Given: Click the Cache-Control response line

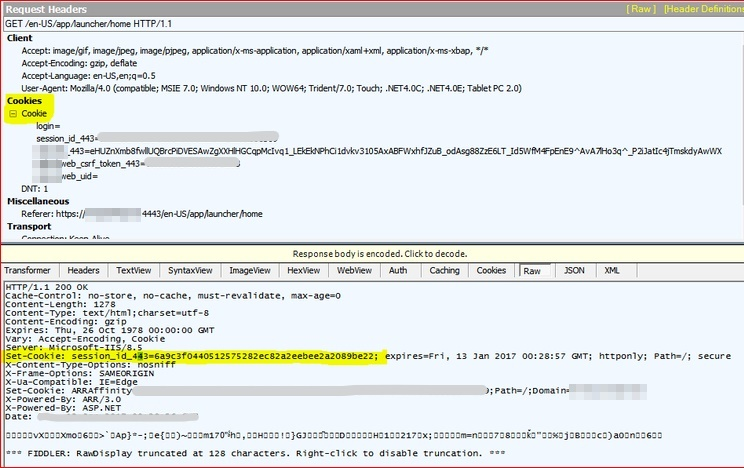Looking at the screenshot, I should [x=173, y=296].
